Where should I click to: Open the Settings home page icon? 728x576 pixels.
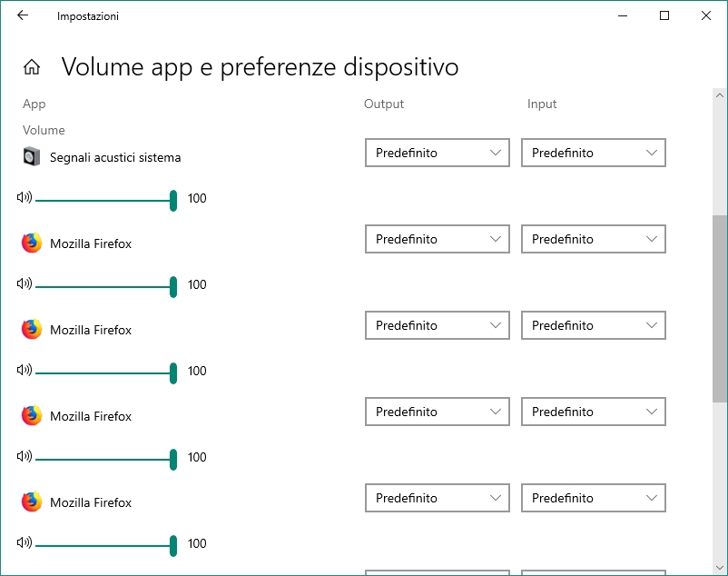(x=32, y=67)
